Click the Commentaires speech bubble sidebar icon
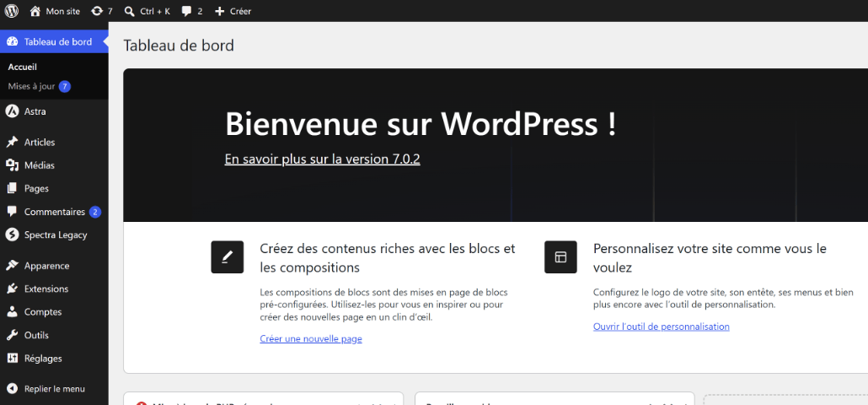This screenshot has width=868, height=405. pyautogui.click(x=12, y=212)
